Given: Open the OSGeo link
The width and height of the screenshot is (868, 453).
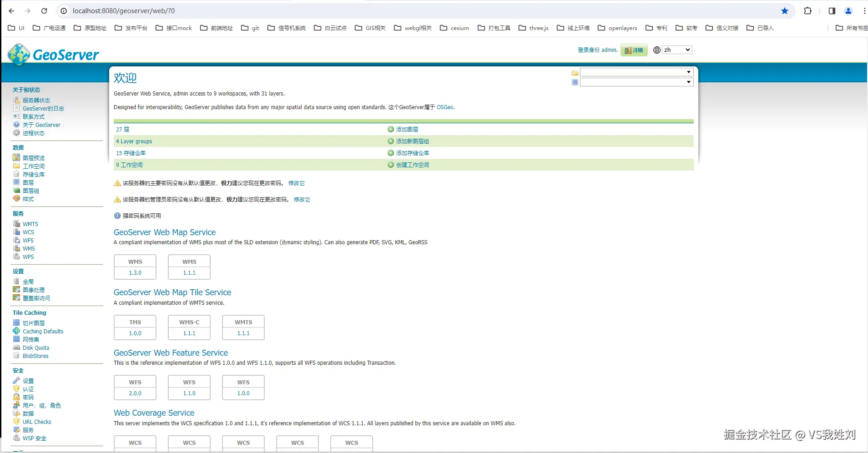Looking at the screenshot, I should click(x=445, y=107).
